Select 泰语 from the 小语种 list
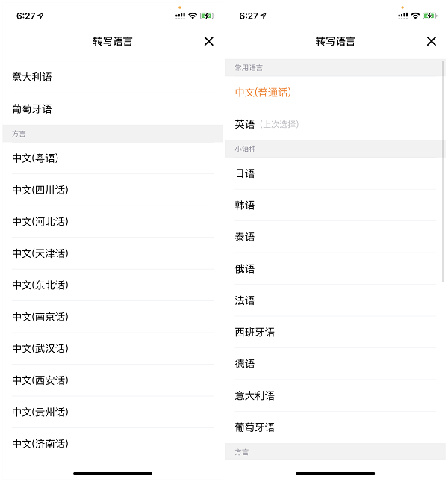Screen dimensions: 448x482 (335, 237)
